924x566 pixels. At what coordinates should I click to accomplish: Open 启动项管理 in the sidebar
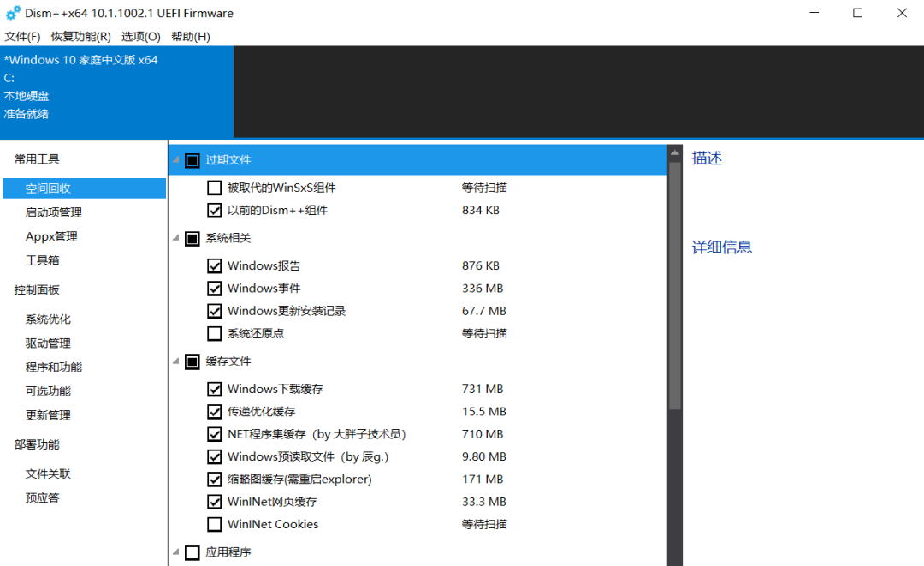point(54,212)
